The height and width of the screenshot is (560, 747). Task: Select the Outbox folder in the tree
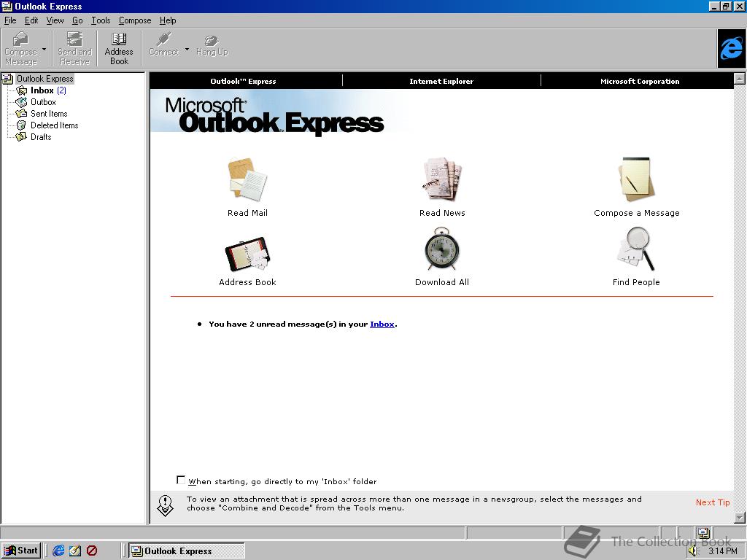click(x=43, y=102)
